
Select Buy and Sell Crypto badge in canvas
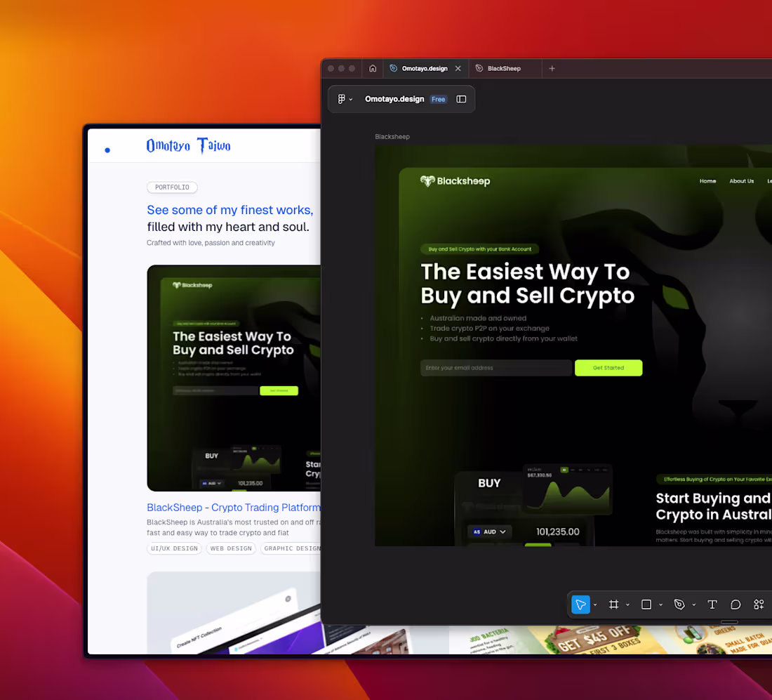pyautogui.click(x=479, y=249)
